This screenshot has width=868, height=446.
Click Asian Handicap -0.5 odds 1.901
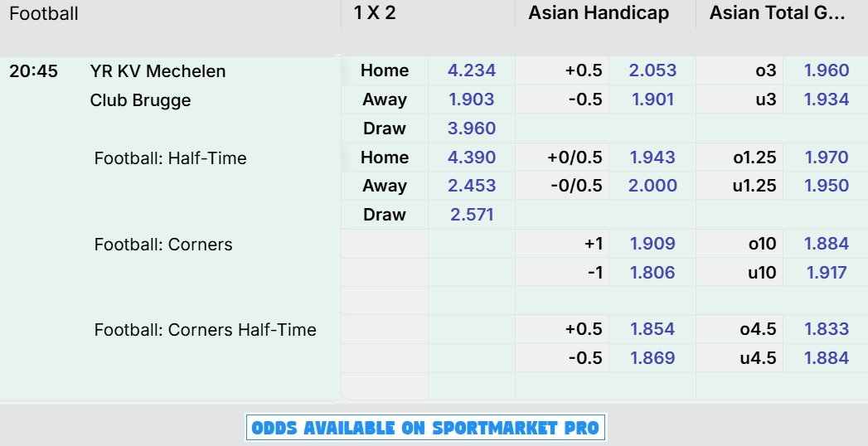pyautogui.click(x=652, y=99)
